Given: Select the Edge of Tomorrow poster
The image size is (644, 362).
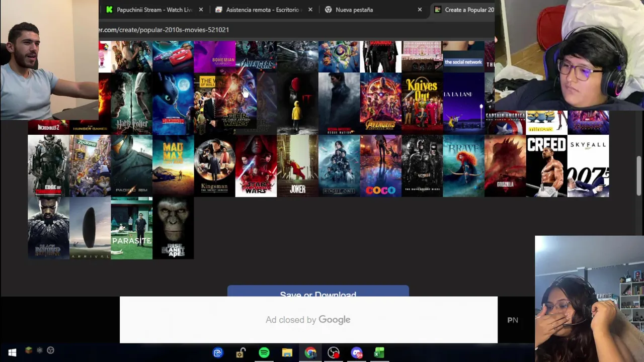Looking at the screenshot, I should [48, 166].
